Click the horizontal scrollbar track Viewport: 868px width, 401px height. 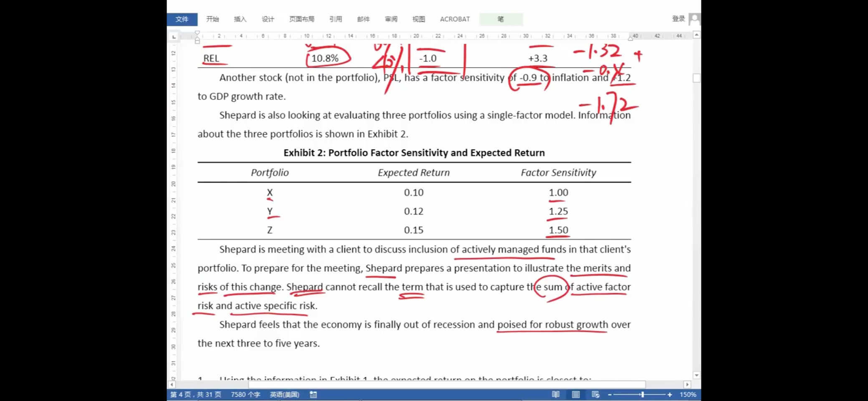(x=429, y=384)
